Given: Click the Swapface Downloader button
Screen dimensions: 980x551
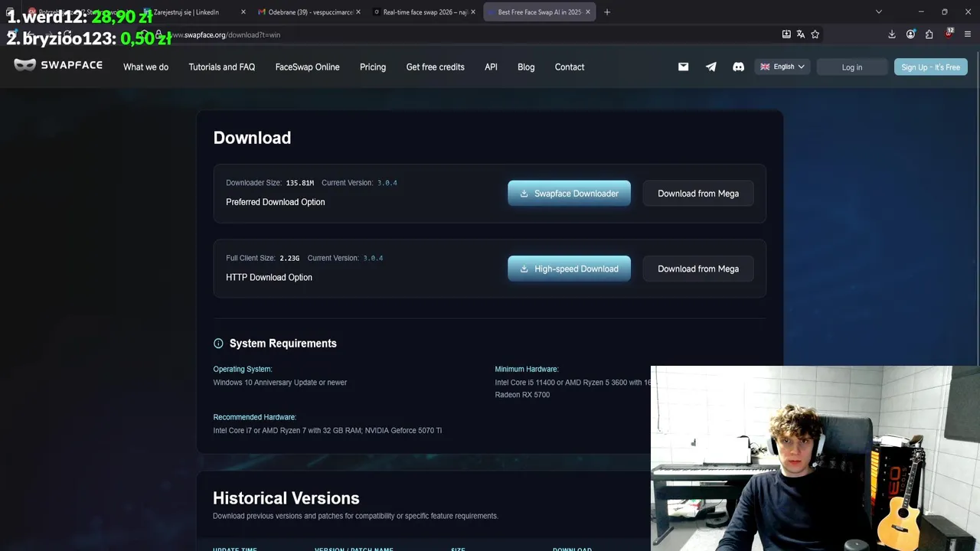Looking at the screenshot, I should click(x=569, y=194).
